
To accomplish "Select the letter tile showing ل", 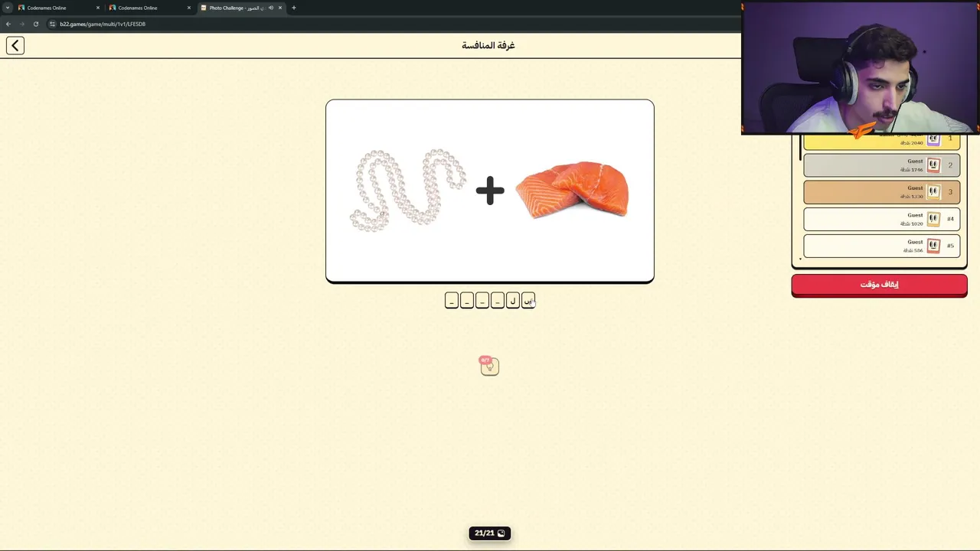I will (513, 301).
